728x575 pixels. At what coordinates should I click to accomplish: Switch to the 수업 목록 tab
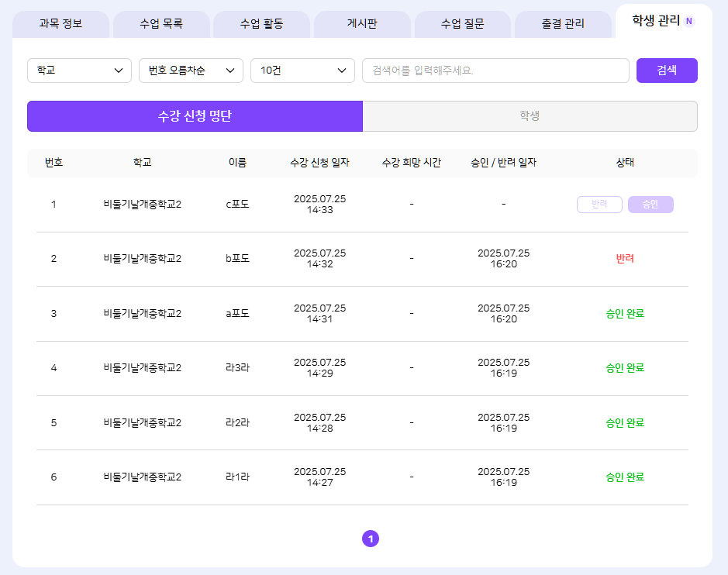(x=161, y=23)
